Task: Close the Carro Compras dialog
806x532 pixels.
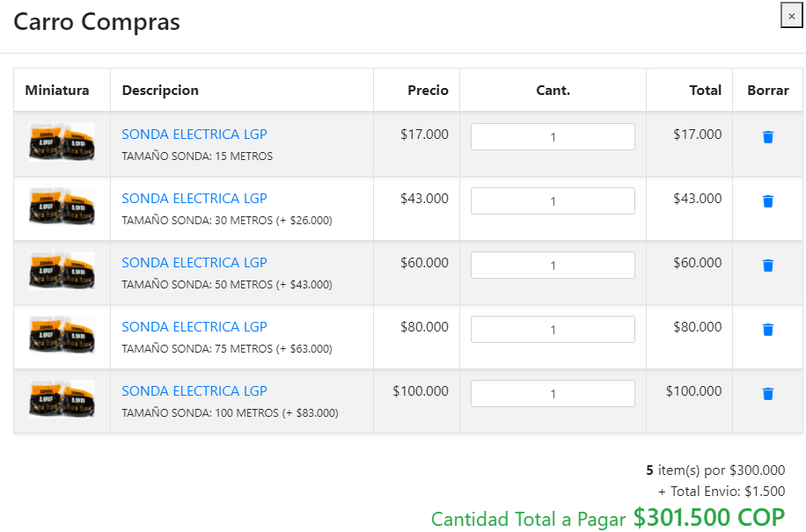Action: coord(792,16)
